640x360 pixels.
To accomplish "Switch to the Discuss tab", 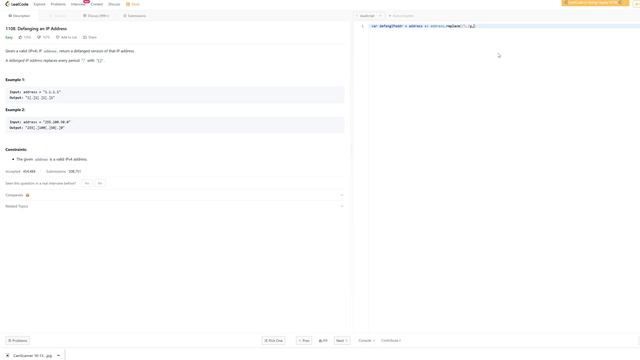I will click(96, 16).
